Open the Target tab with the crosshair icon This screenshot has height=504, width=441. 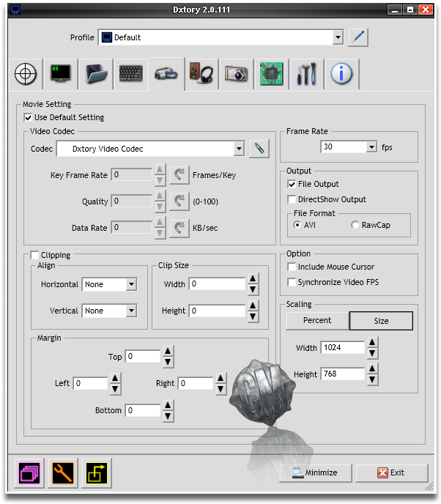click(26, 74)
